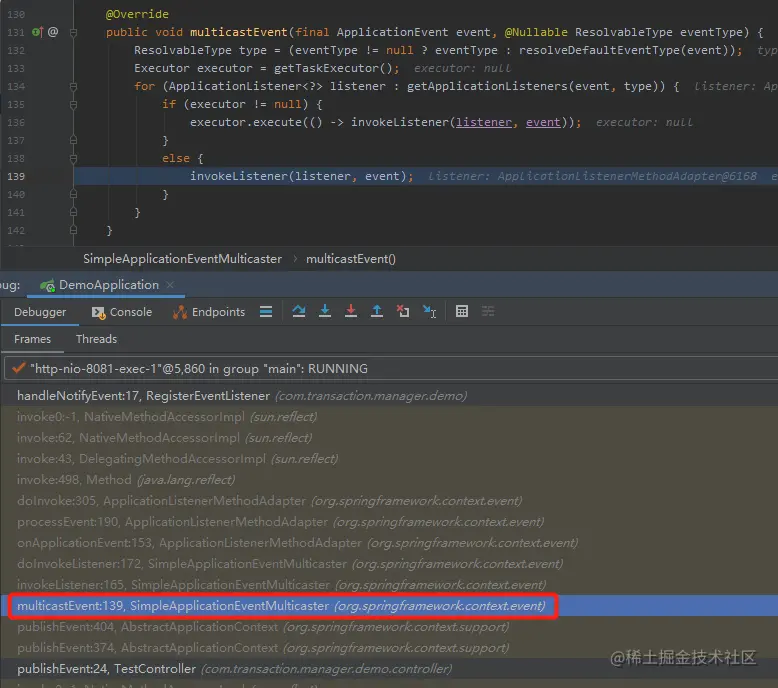Click the fold end marker at line 140
The height and width of the screenshot is (688, 778).
(73, 194)
